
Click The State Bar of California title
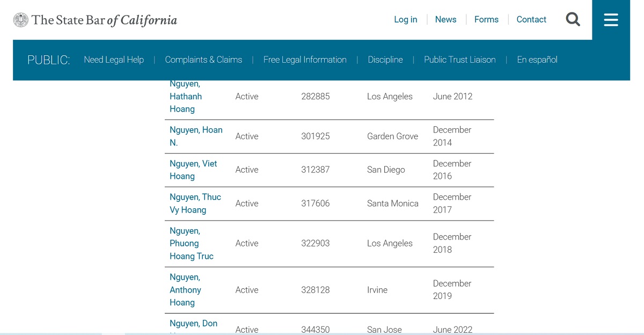click(x=104, y=20)
